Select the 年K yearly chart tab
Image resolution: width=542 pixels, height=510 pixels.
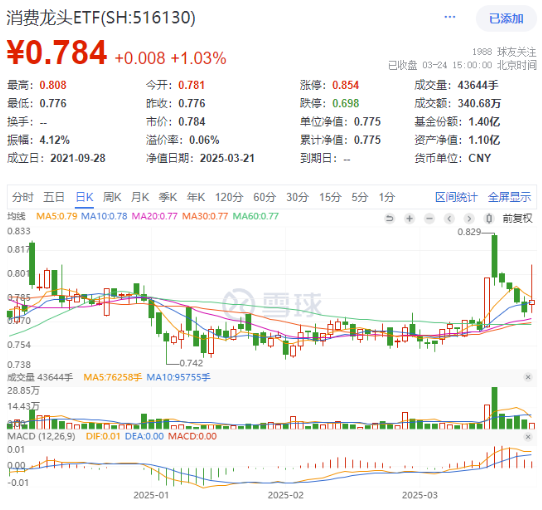coord(196,197)
